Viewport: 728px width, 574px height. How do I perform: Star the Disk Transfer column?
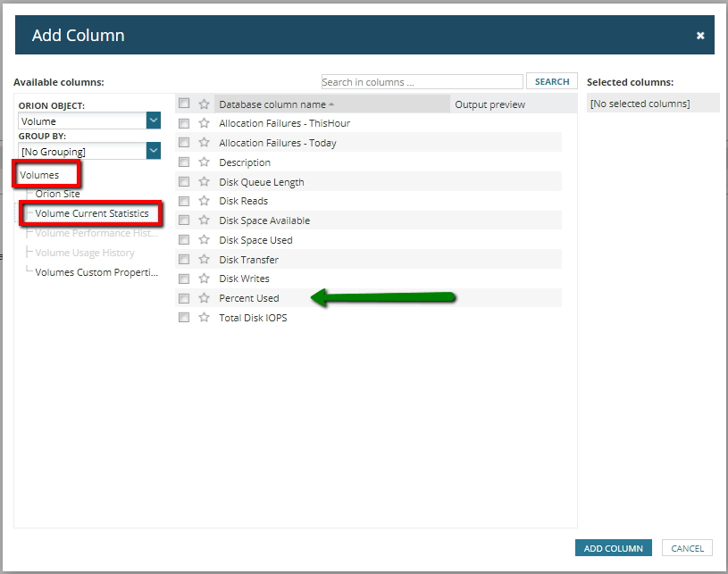tap(204, 259)
